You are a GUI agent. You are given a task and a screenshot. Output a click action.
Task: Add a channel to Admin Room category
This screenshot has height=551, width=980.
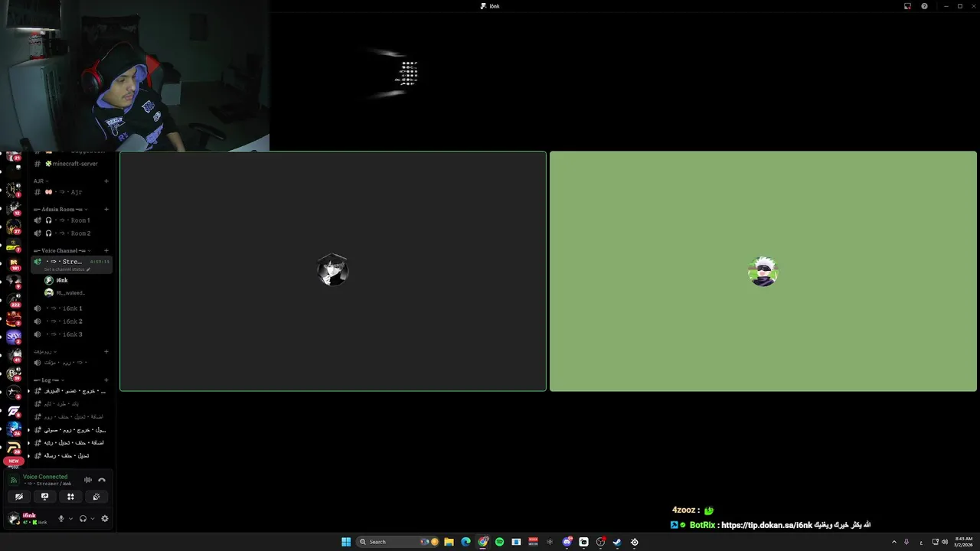106,210
